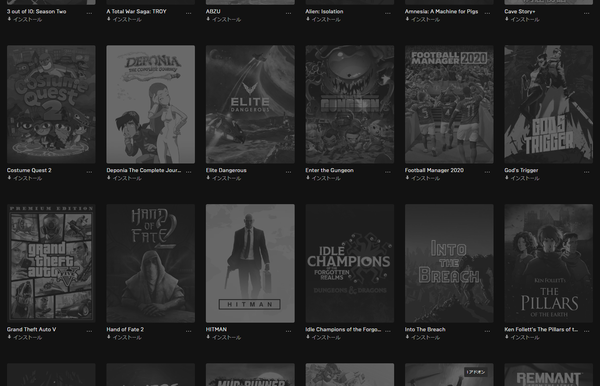
Task: Open the Remnant cover in the bottom row
Action: 549,375
